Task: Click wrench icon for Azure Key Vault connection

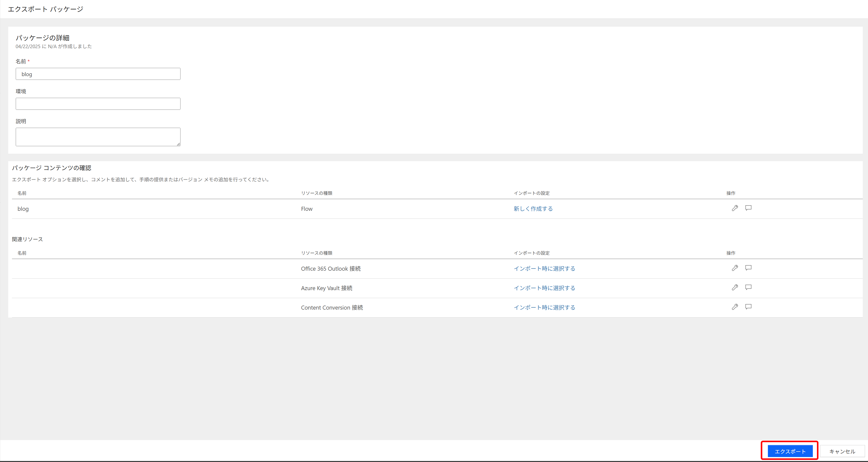Action: [734, 288]
